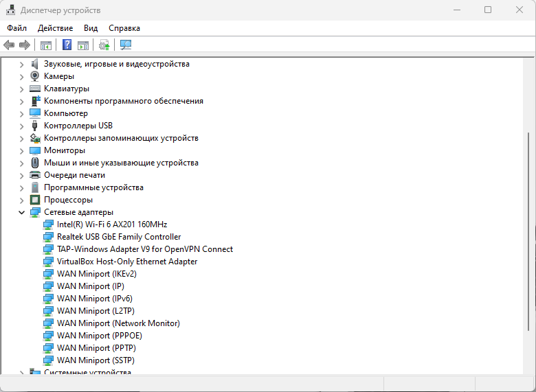
Task: Open the Действие menu
Action: tap(55, 28)
